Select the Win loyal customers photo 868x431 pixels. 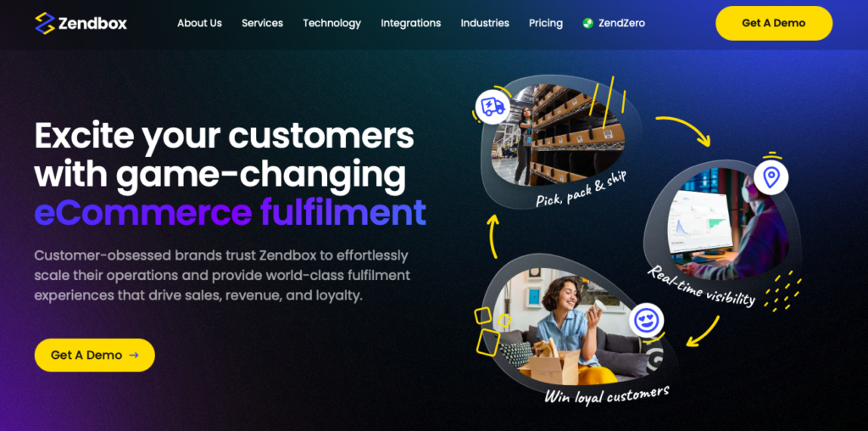point(576,327)
